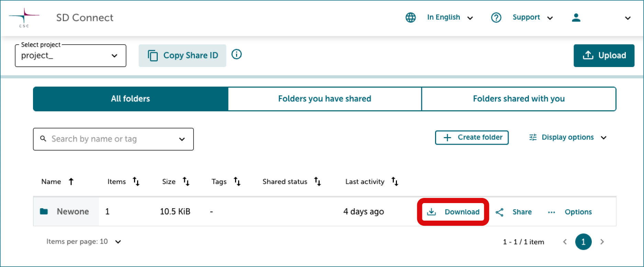Sort by Shared status arrows icon
Screen dimensions: 644x267
click(x=318, y=181)
